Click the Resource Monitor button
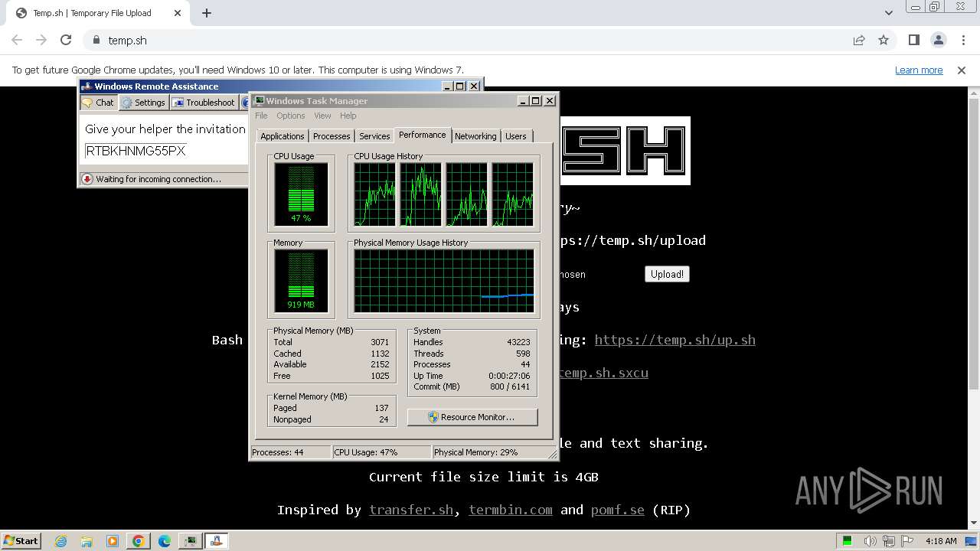980x551 pixels. click(x=472, y=417)
